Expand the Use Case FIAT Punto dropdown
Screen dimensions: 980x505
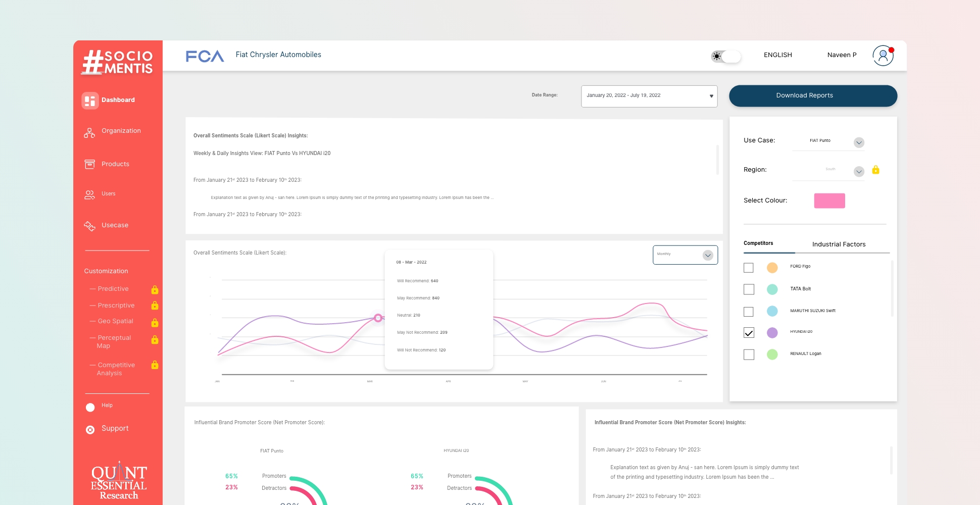[x=859, y=142]
